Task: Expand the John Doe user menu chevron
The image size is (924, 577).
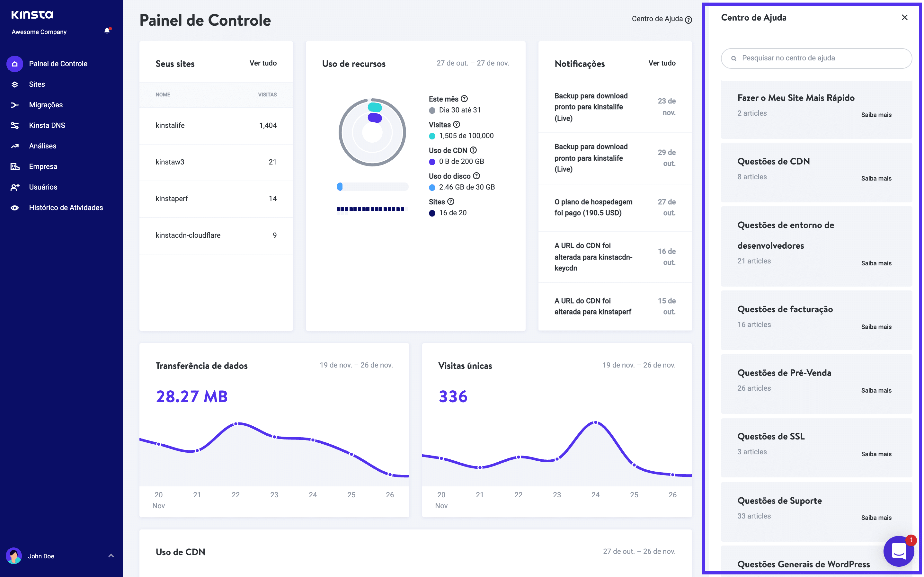Action: [x=111, y=555]
